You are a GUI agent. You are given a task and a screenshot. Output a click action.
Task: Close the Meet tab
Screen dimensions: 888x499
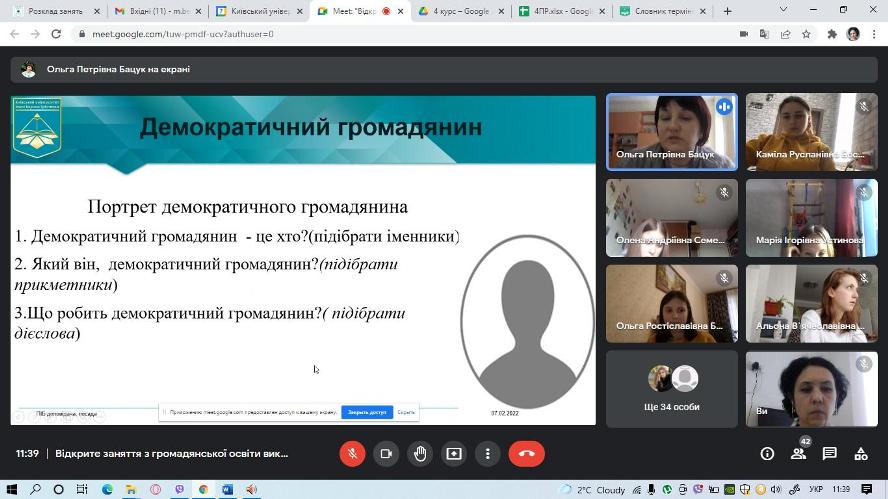[x=400, y=11]
